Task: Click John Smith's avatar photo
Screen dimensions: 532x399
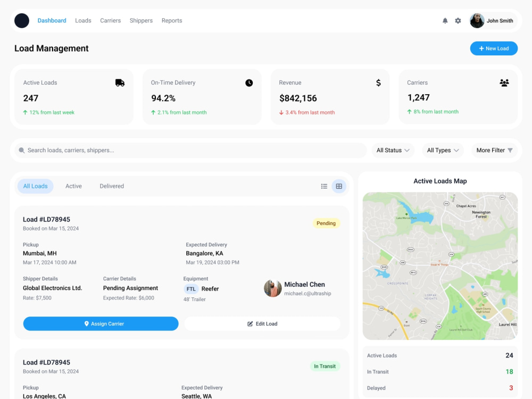Action: 477,21
